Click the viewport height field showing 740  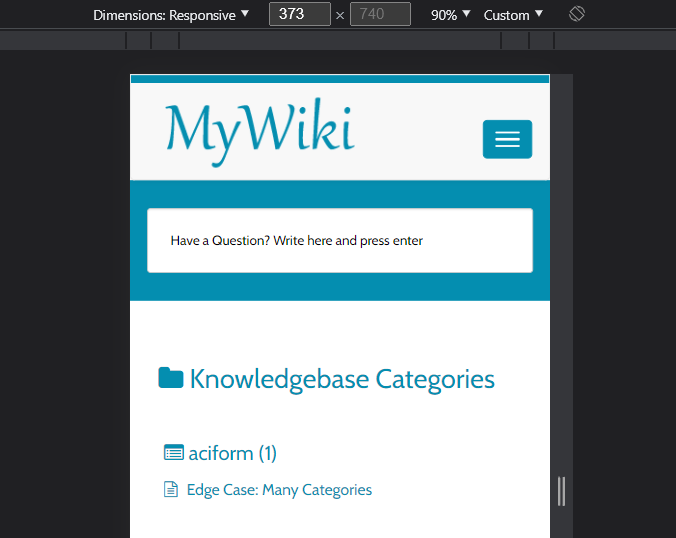[x=380, y=14]
